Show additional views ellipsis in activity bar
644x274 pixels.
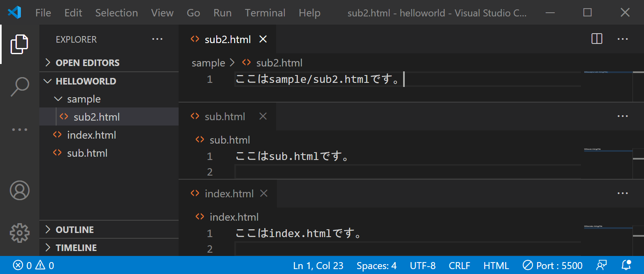click(20, 130)
